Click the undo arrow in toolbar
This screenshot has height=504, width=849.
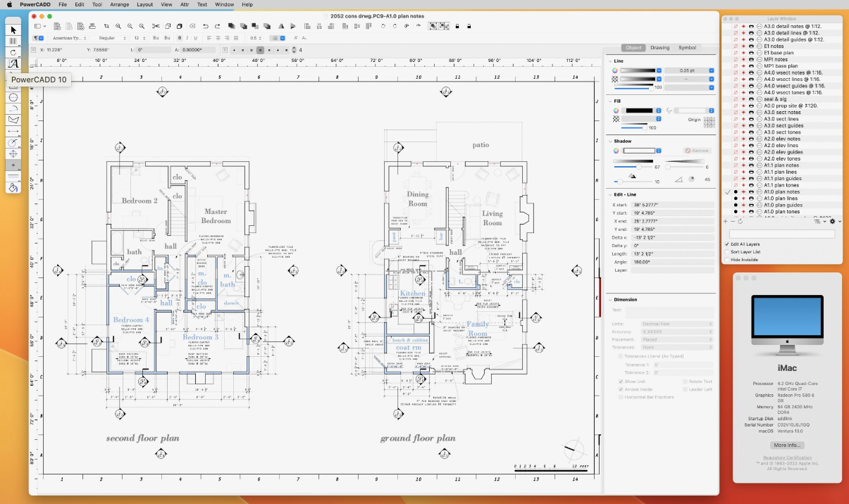(x=205, y=26)
